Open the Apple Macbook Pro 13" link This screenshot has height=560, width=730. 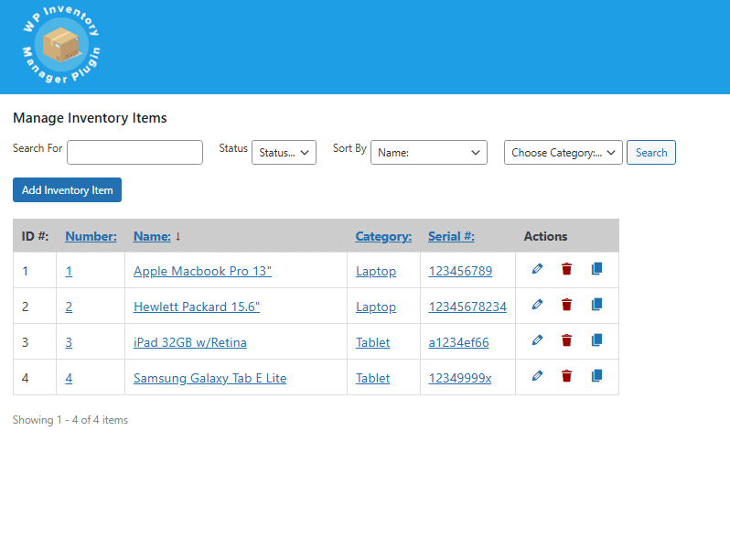click(x=202, y=271)
